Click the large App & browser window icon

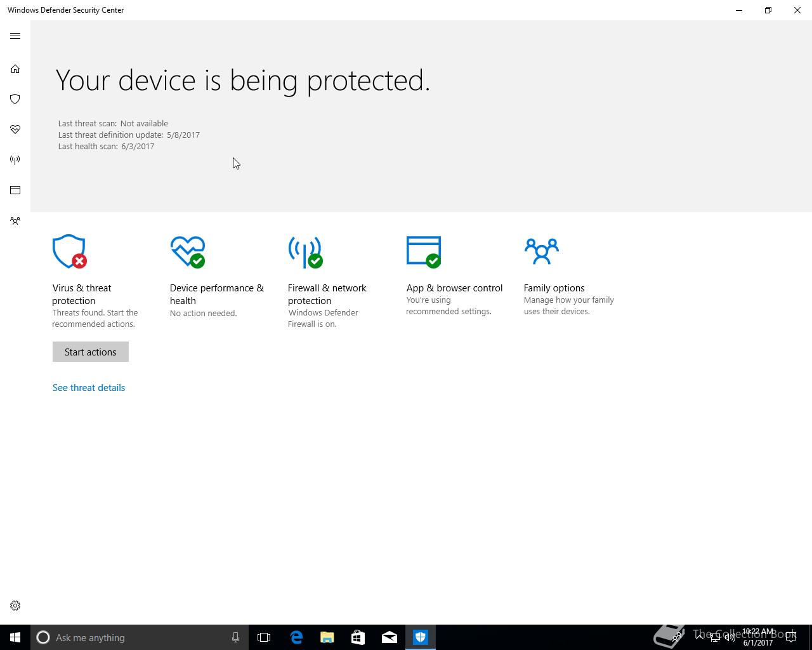(x=424, y=251)
